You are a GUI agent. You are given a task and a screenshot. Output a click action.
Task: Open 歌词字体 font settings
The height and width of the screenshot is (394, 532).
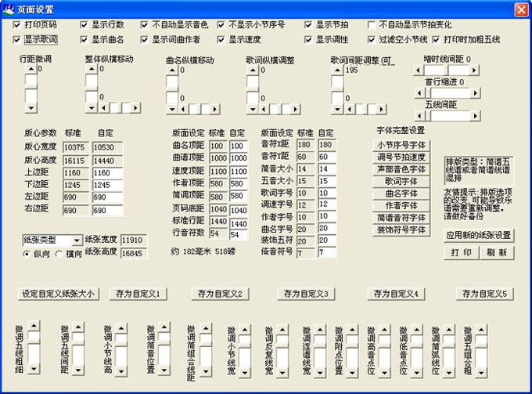401,181
